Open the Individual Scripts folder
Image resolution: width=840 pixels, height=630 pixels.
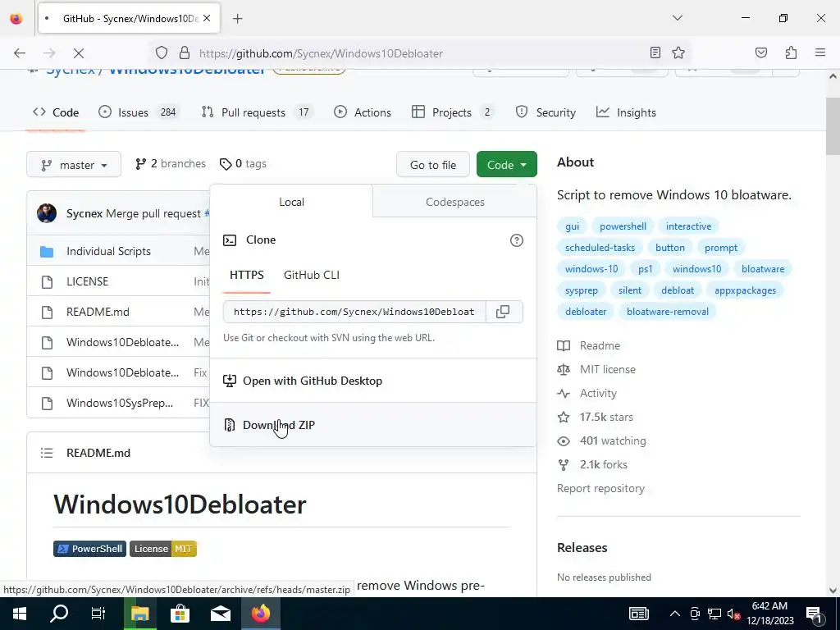tap(108, 251)
